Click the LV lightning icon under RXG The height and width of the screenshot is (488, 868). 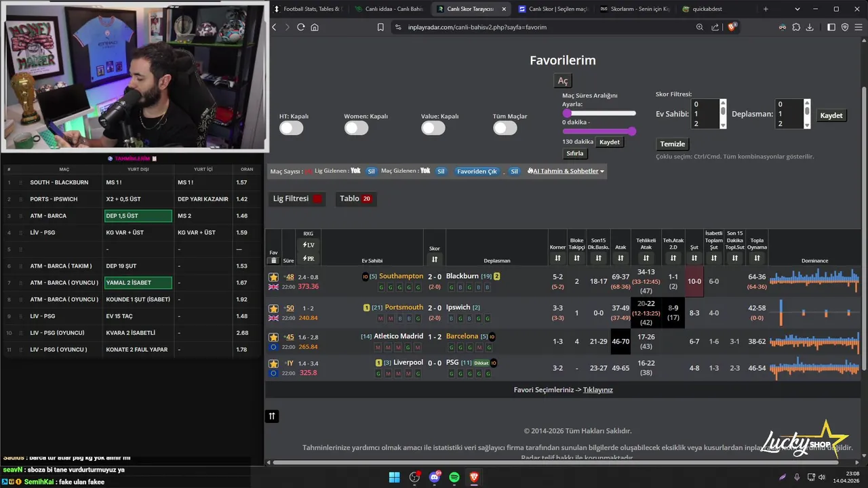point(308,245)
